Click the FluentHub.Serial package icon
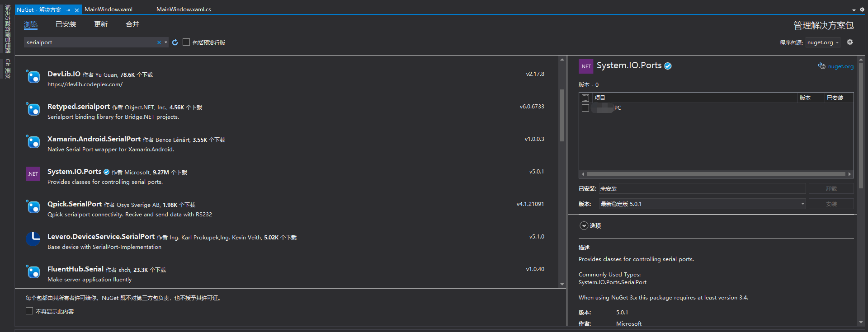Viewport: 868px width, 332px height. pos(33,272)
